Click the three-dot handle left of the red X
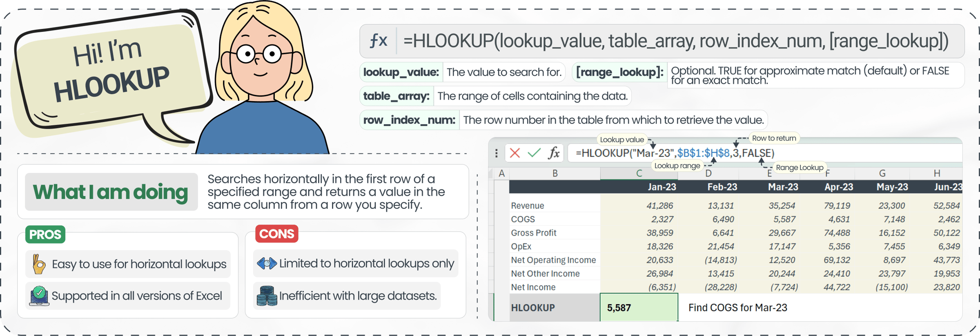This screenshot has height=336, width=980. coord(496,153)
